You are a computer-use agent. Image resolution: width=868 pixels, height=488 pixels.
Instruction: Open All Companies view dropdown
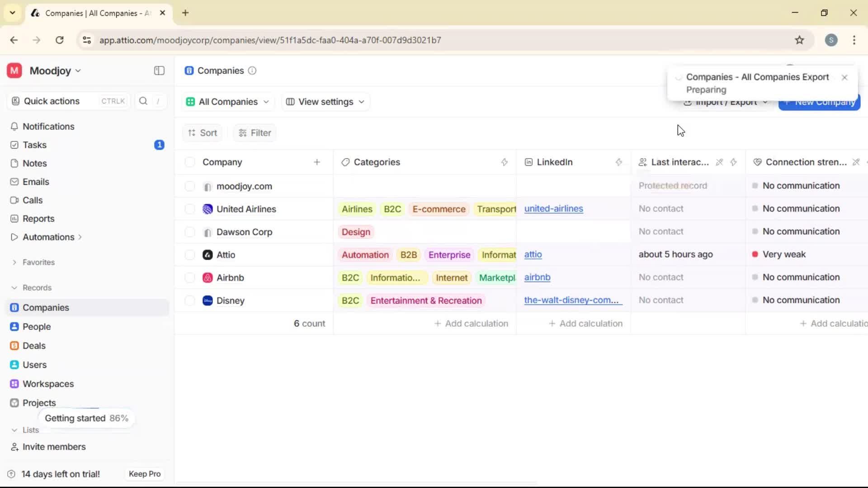click(228, 102)
